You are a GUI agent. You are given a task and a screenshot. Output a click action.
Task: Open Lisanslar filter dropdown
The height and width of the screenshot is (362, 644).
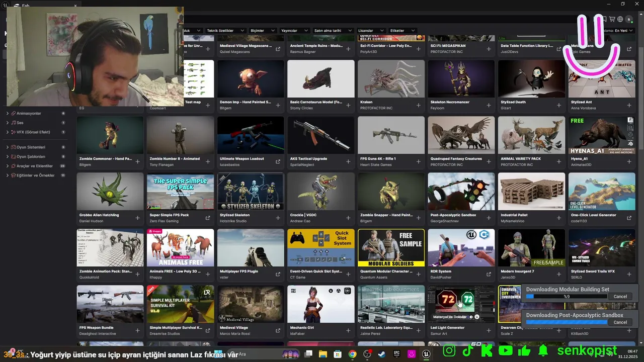point(371,31)
